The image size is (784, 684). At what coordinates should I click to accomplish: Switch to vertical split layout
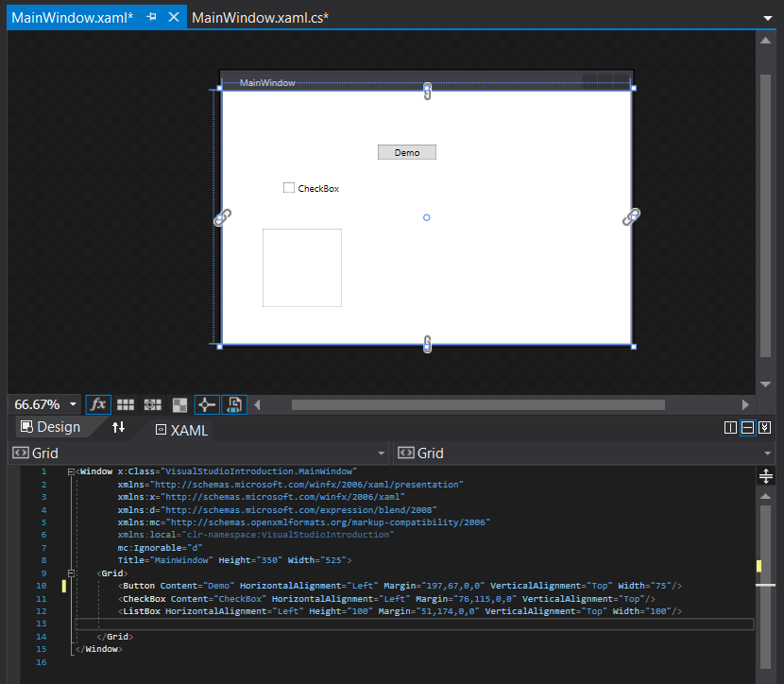(x=730, y=428)
